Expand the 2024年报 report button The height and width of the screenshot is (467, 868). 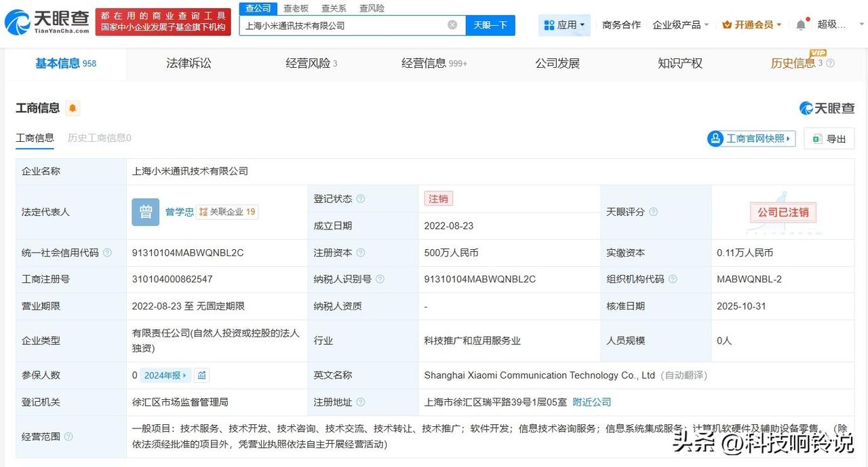[x=165, y=375]
